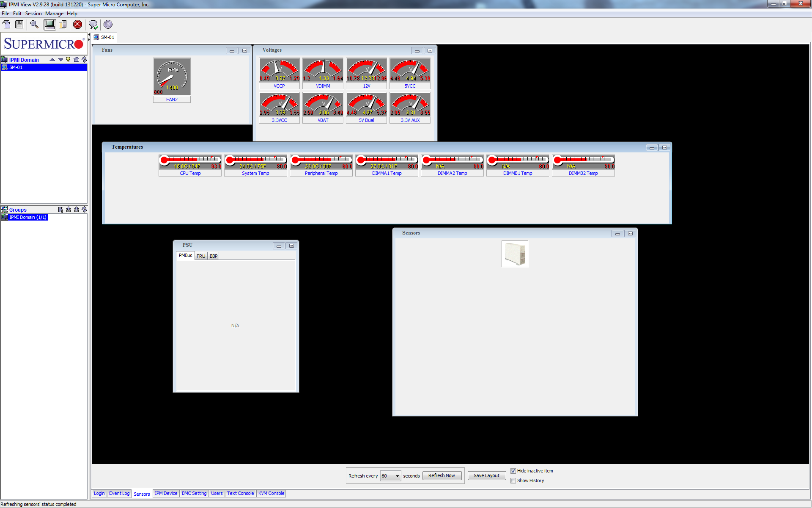Click the Save Layout button
The height and width of the screenshot is (508, 812).
point(486,475)
